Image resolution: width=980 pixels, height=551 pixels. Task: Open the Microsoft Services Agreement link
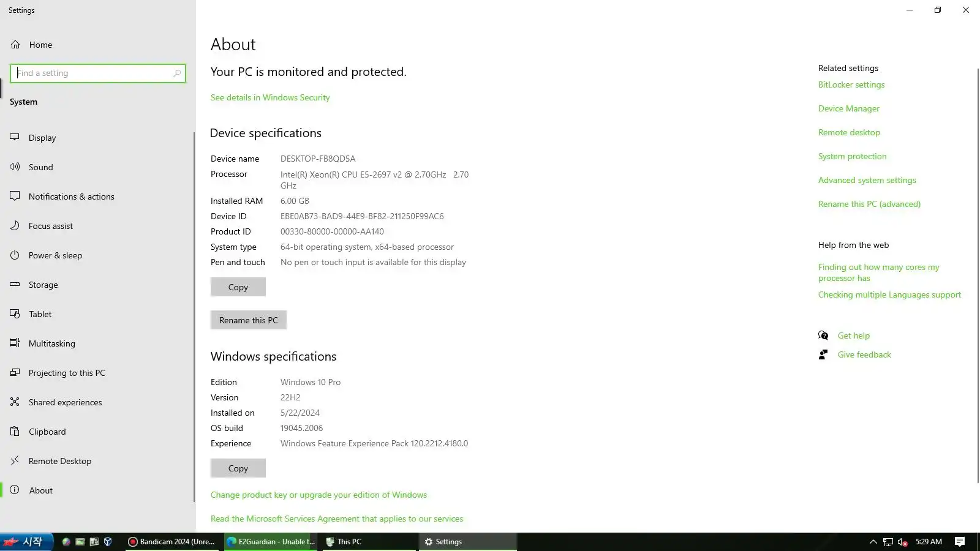coord(337,519)
